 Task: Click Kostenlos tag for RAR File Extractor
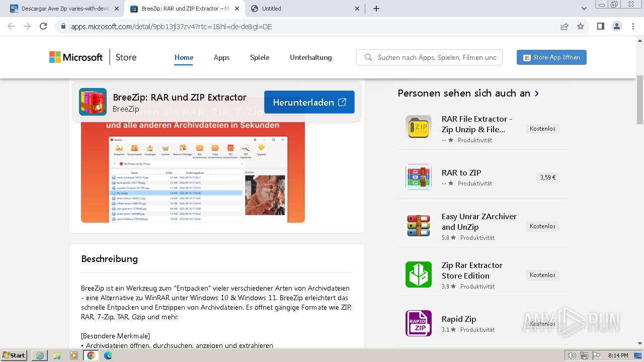[x=542, y=129]
